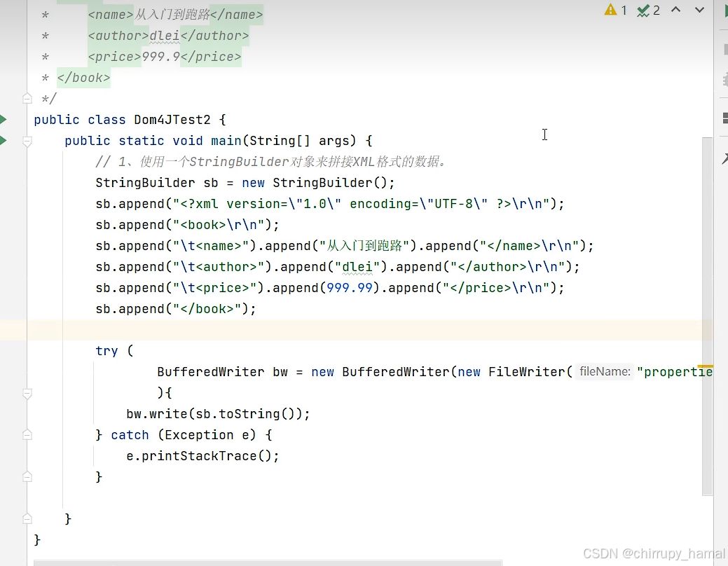Image resolution: width=728 pixels, height=566 pixels.
Task: Click '(Exception e)' in catch clause
Action: (x=207, y=435)
